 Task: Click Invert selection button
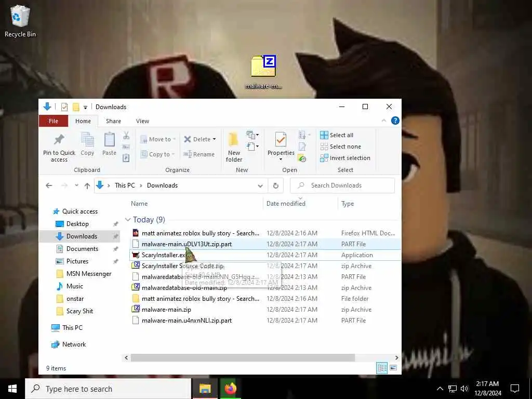coord(345,158)
